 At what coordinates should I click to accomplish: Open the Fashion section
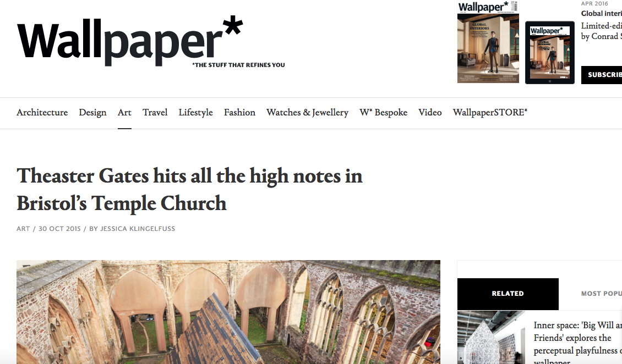tap(239, 113)
